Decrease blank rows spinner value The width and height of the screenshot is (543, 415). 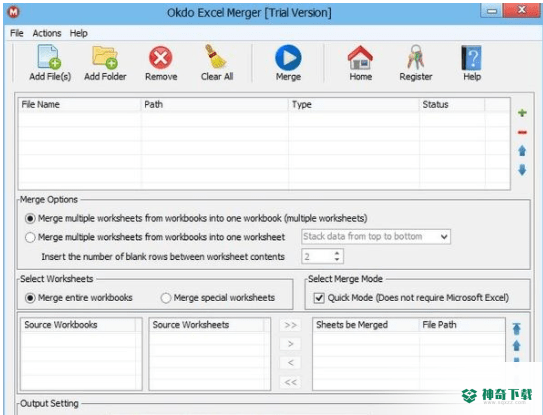337,260
